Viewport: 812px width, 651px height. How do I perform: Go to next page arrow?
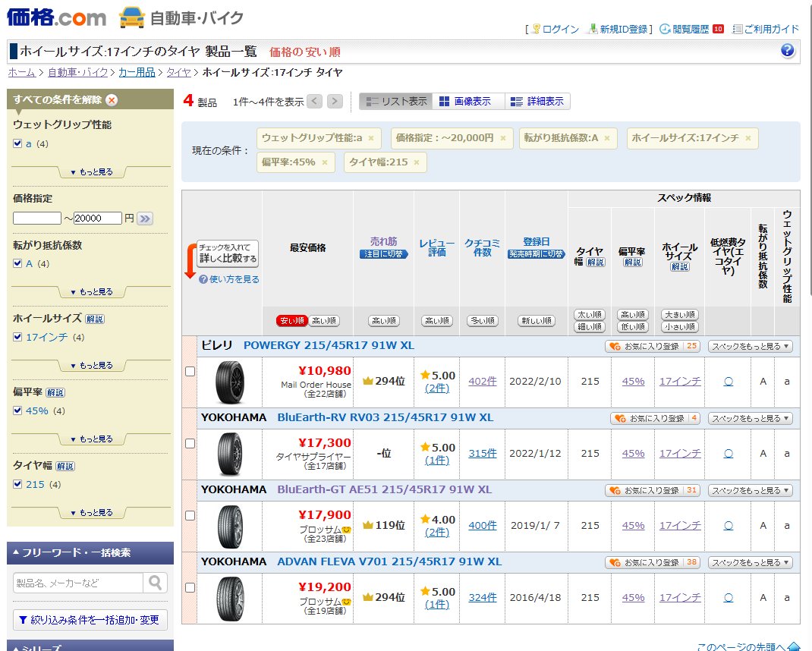click(x=335, y=102)
